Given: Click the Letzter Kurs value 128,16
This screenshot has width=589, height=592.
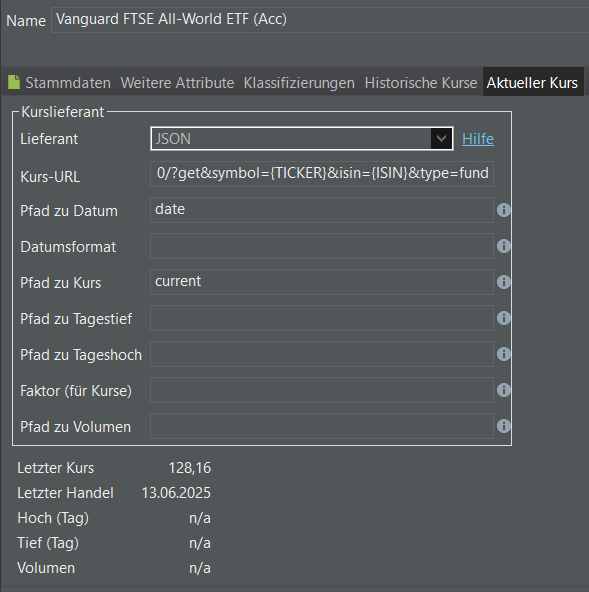Looking at the screenshot, I should click(x=190, y=468).
